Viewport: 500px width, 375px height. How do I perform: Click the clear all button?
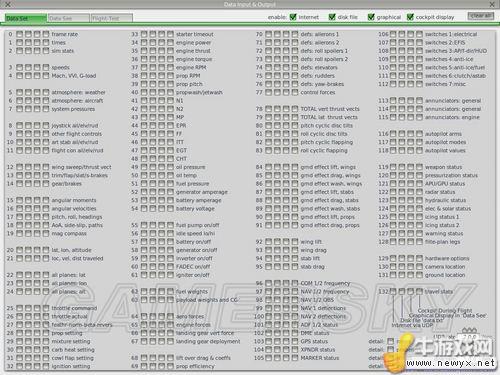click(480, 16)
